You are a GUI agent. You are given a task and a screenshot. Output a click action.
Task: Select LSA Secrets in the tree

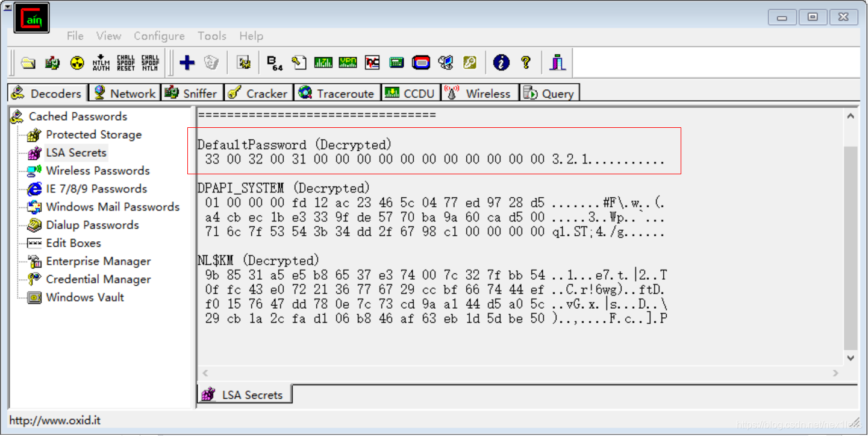[x=76, y=153]
